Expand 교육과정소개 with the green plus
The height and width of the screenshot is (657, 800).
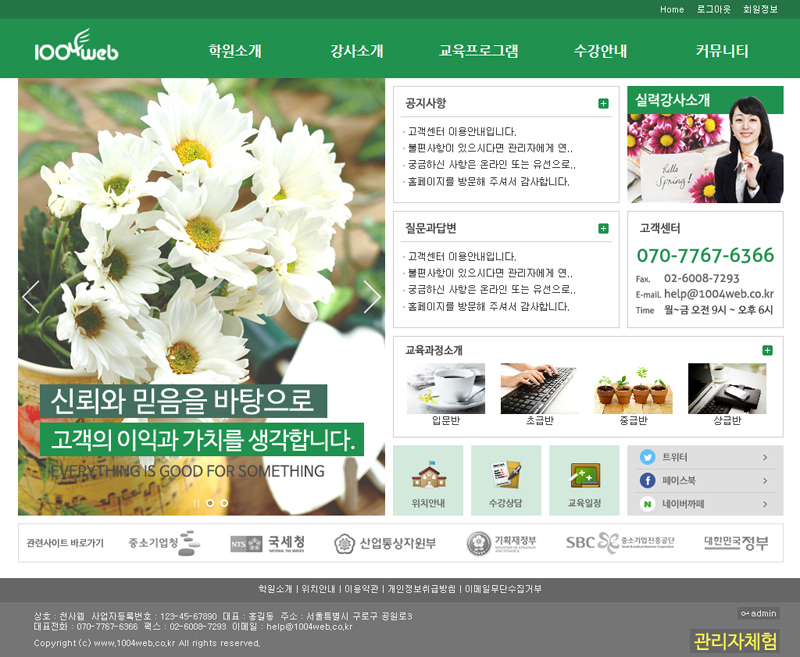click(767, 350)
